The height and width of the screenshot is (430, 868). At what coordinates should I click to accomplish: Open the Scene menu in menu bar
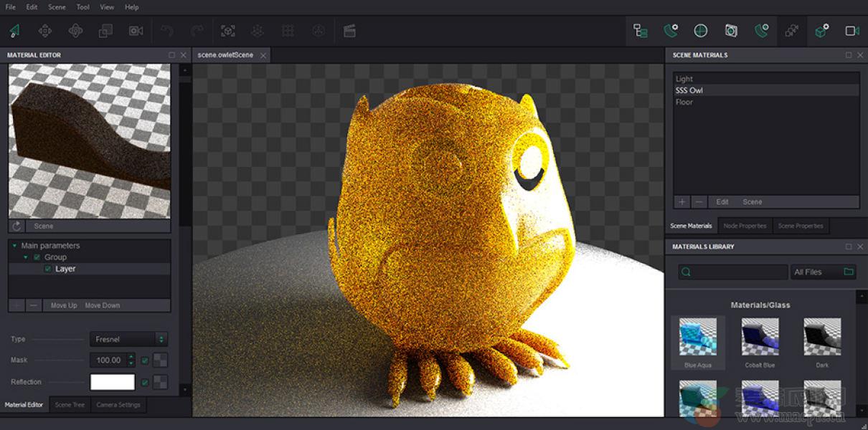(x=57, y=7)
